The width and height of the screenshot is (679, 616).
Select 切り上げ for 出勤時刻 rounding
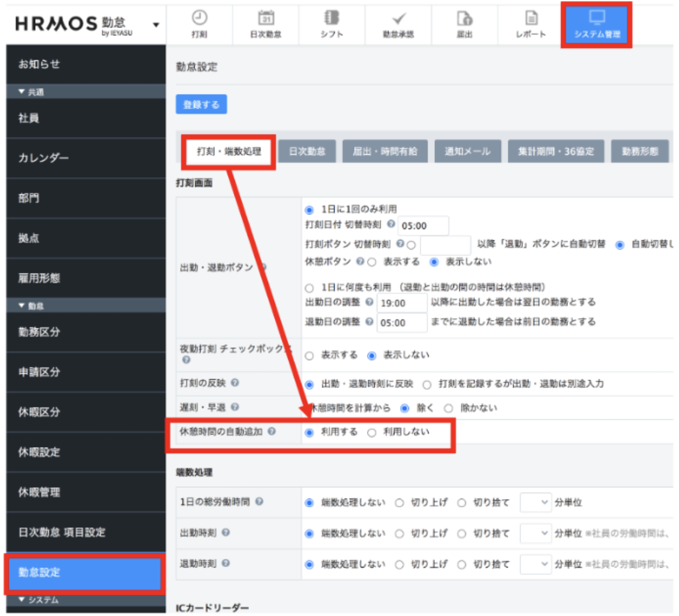(400, 534)
